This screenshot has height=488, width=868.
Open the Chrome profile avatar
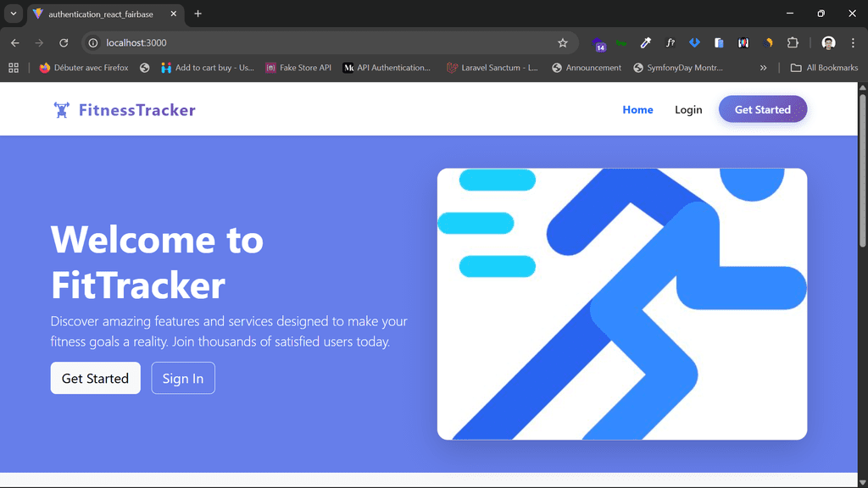point(828,42)
